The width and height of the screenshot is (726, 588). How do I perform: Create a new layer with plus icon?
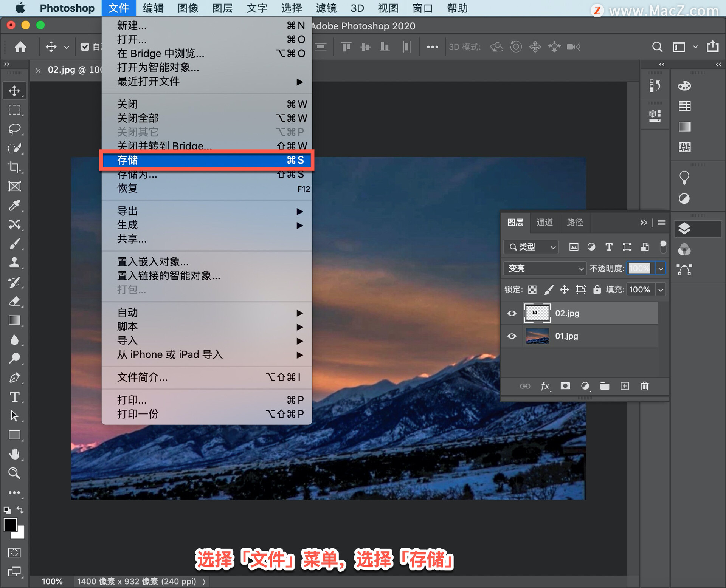click(x=624, y=386)
